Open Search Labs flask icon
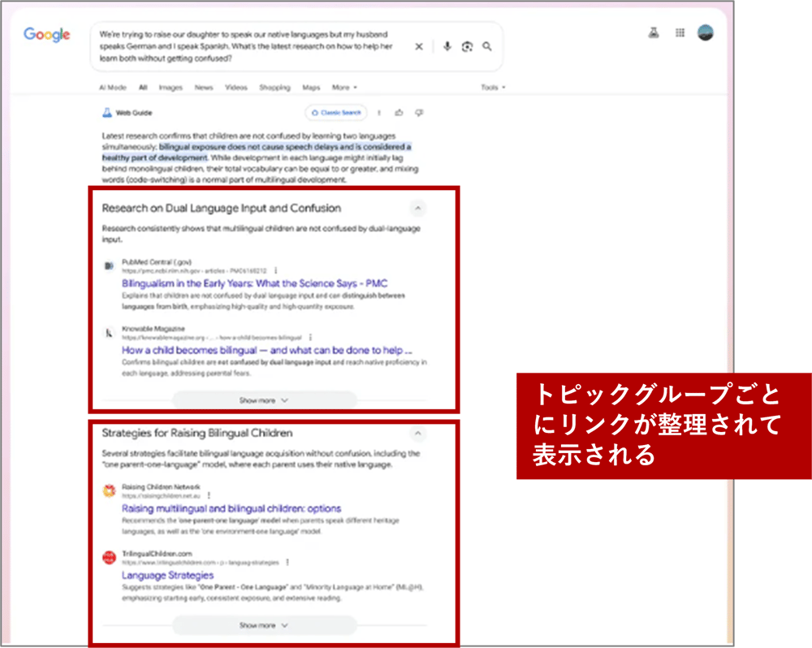812x648 pixels. 653,33
